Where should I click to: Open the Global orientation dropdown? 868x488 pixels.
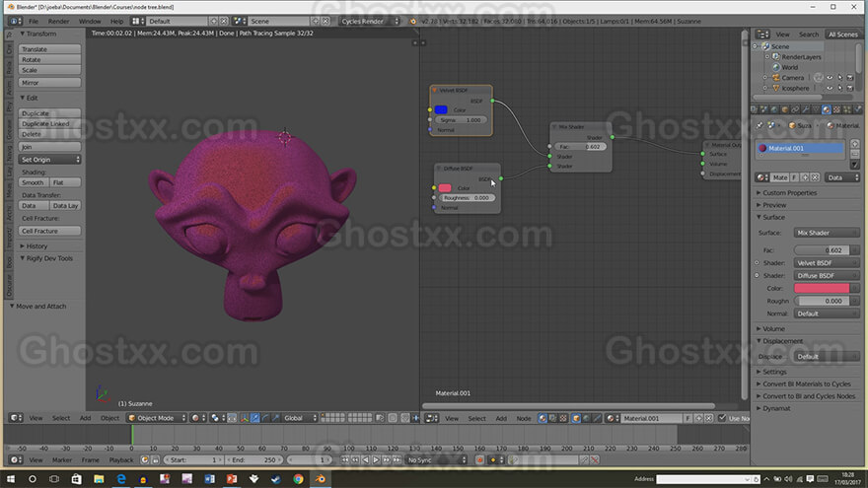(299, 418)
